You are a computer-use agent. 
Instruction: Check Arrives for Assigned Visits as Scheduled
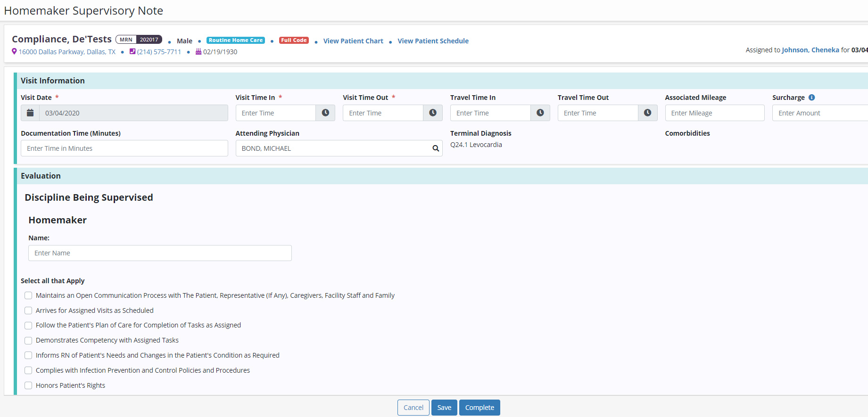click(28, 311)
